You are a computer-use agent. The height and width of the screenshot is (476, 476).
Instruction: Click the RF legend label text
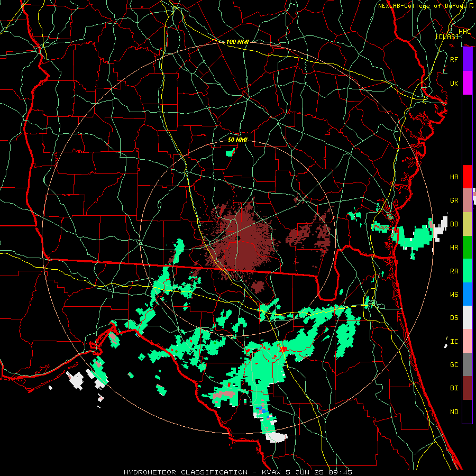click(454, 59)
